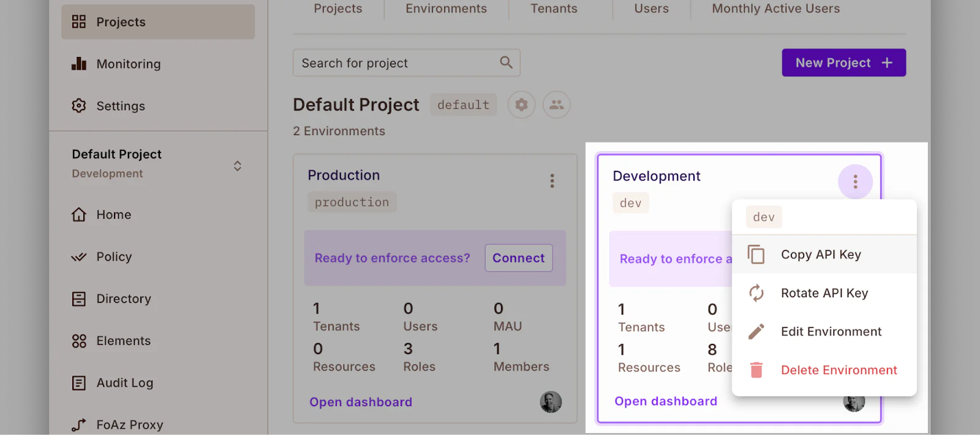Open dashboard for Development environment
The height and width of the screenshot is (435, 980).
(x=666, y=401)
